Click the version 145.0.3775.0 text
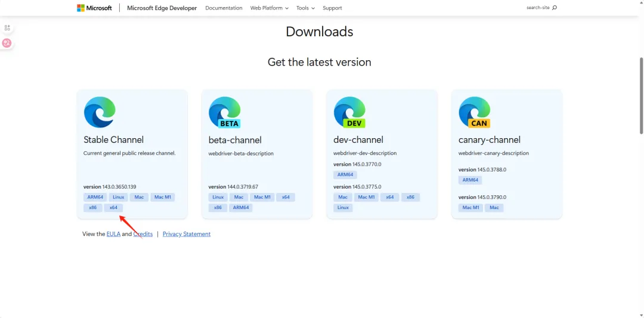 [x=357, y=187]
